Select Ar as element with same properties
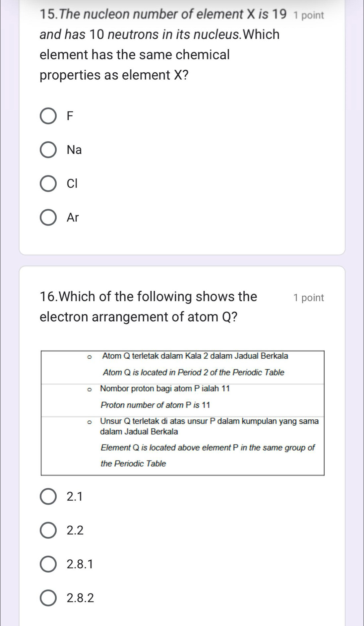This screenshot has height=626, width=364. (x=48, y=218)
